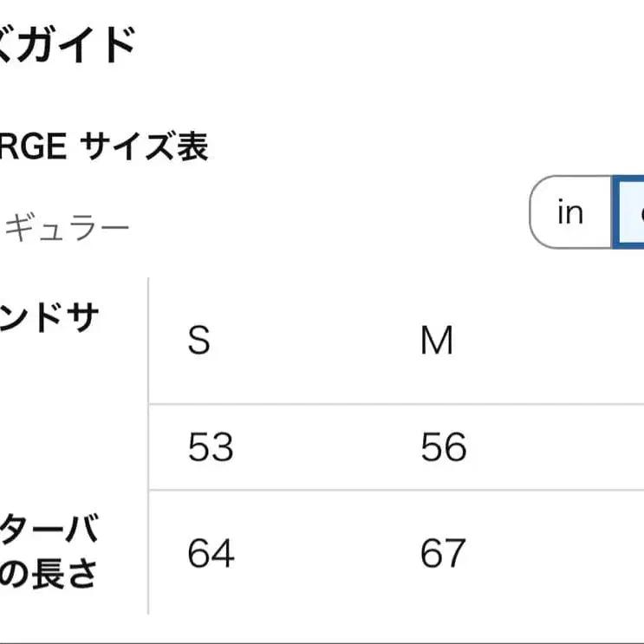
Task: Click the の長さ label text
Action: coord(49,573)
